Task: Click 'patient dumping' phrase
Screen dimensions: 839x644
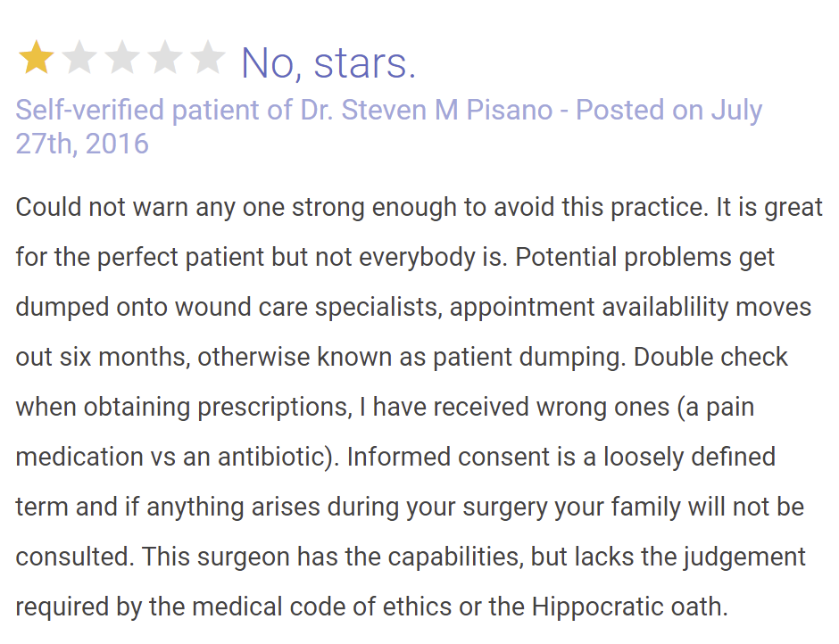Action: (x=528, y=358)
